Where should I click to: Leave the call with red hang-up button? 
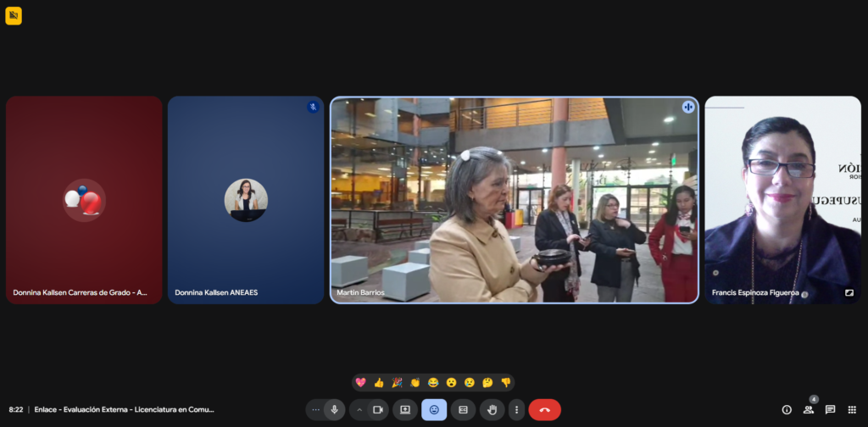pos(544,410)
